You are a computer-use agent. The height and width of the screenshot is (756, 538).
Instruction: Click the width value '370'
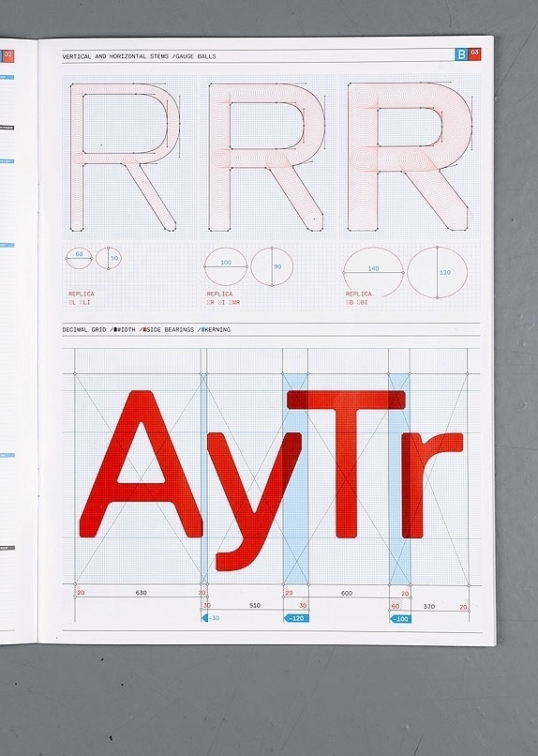click(429, 607)
